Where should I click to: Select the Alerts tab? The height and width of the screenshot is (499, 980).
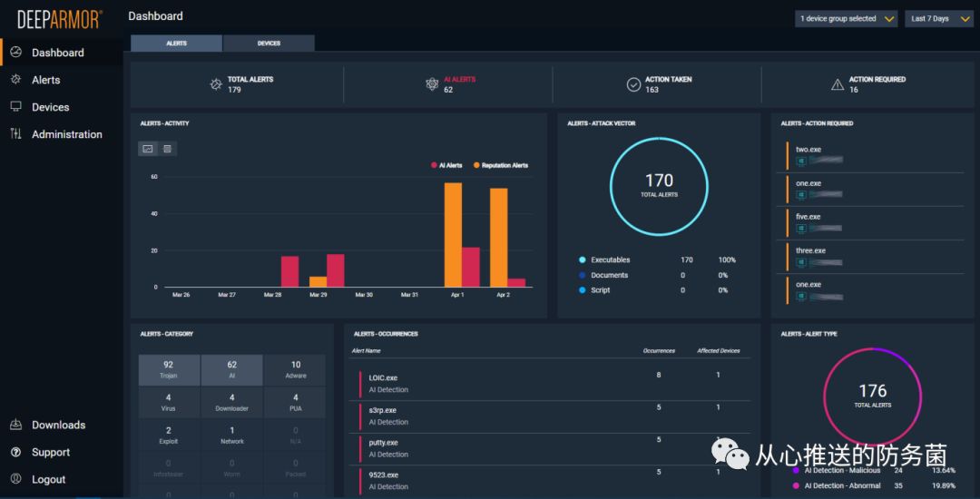(176, 43)
